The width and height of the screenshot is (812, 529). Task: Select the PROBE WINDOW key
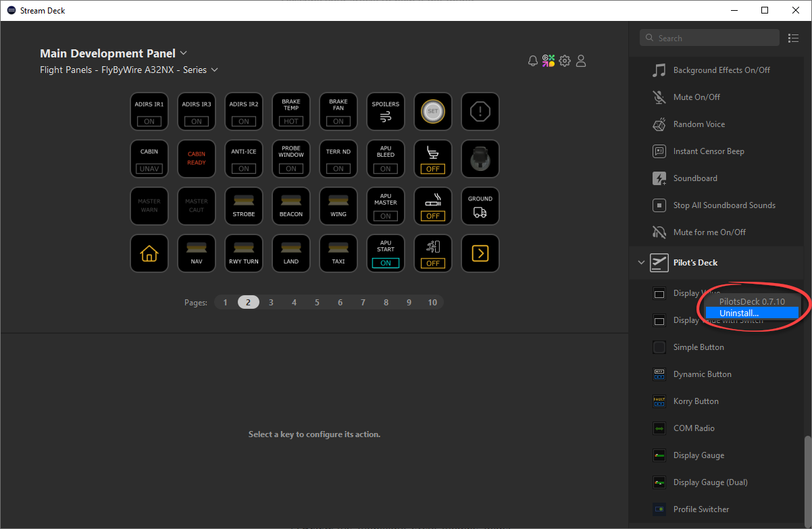tap(291, 159)
